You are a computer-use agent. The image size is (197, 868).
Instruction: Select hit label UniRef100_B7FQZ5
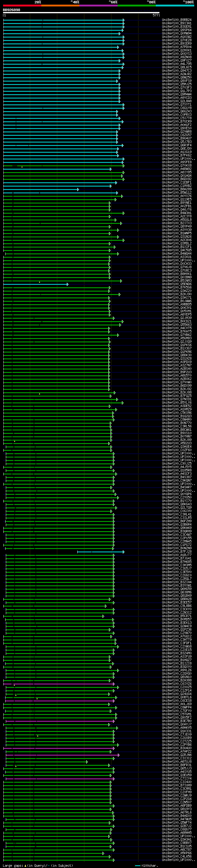coord(177,396)
